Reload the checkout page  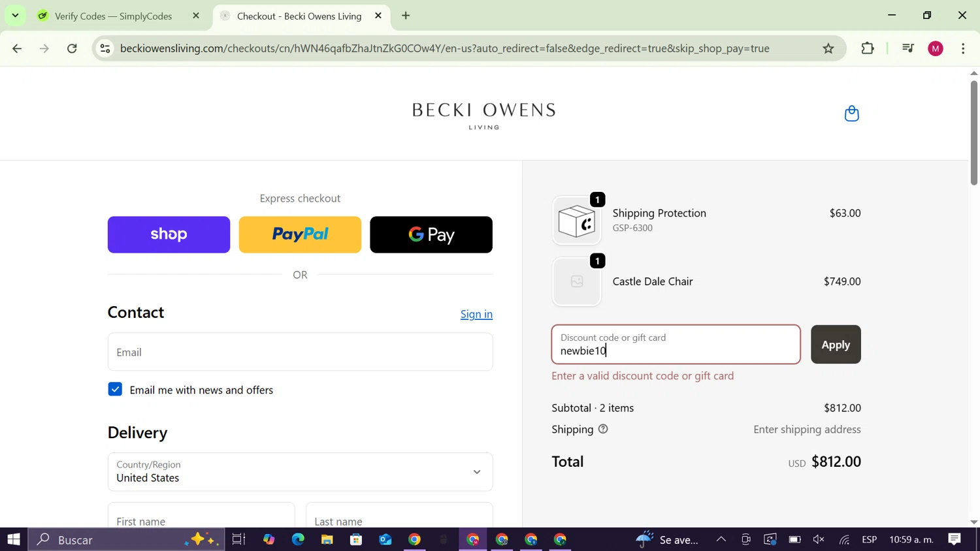pos(73,48)
